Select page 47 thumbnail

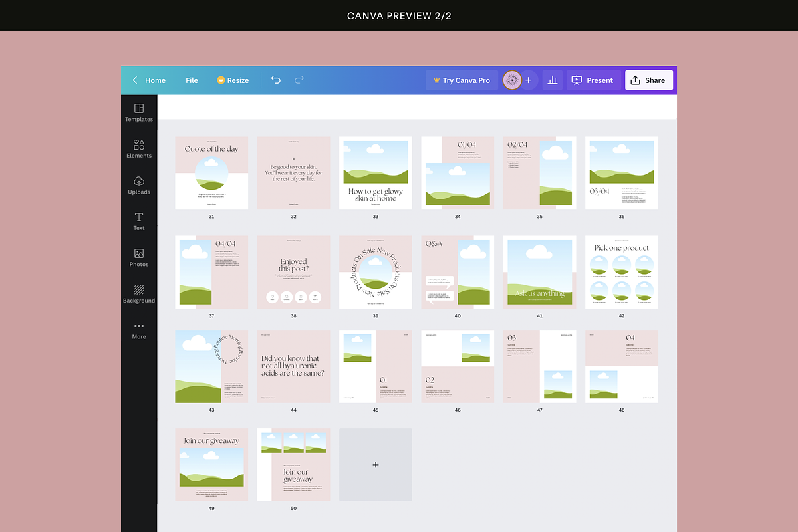point(540,366)
